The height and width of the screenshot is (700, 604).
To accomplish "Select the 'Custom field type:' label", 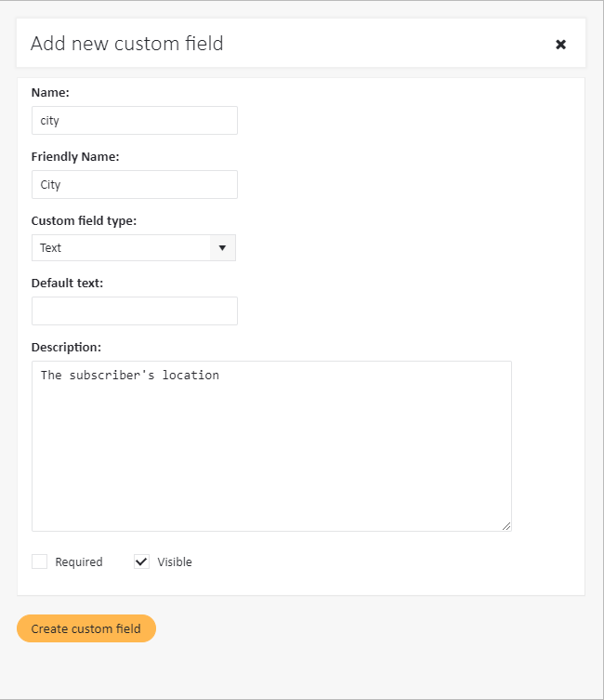I will point(85,221).
